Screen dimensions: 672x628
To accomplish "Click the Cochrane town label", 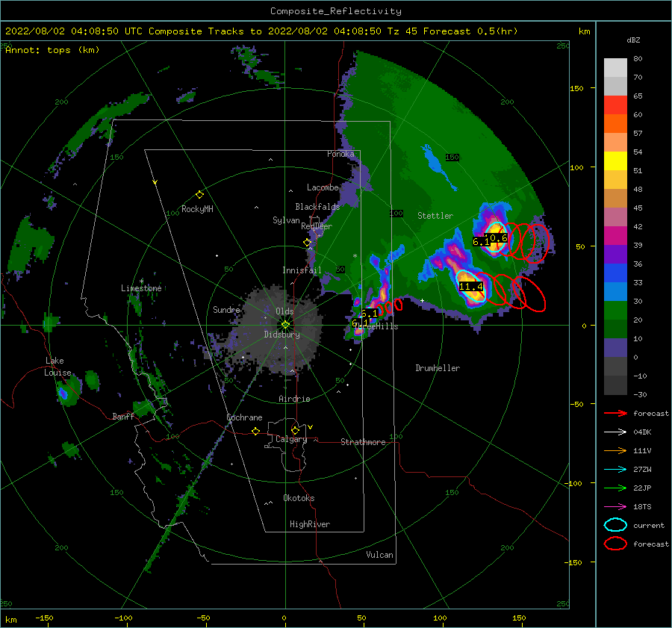I will click(244, 417).
